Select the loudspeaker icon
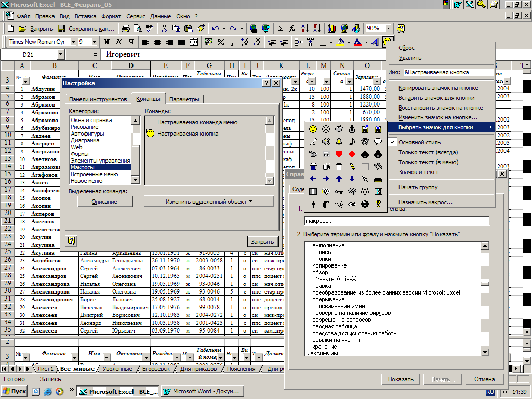Screen dimensions: 532x399 point(326,141)
